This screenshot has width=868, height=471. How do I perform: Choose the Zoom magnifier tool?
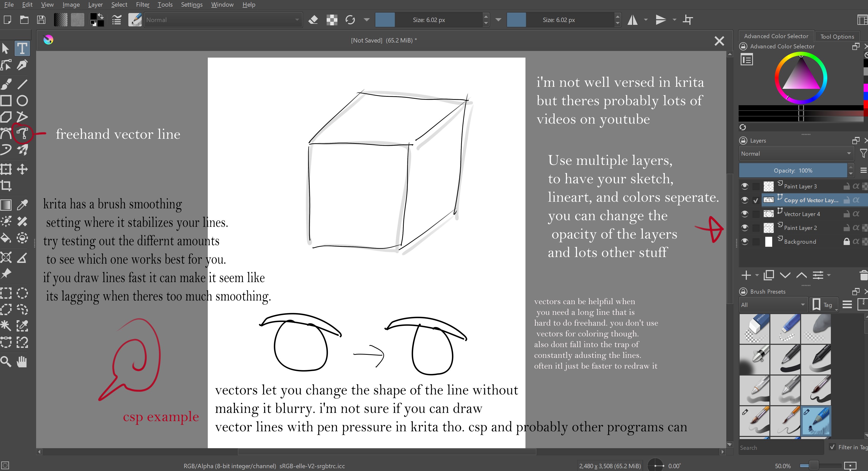6,362
